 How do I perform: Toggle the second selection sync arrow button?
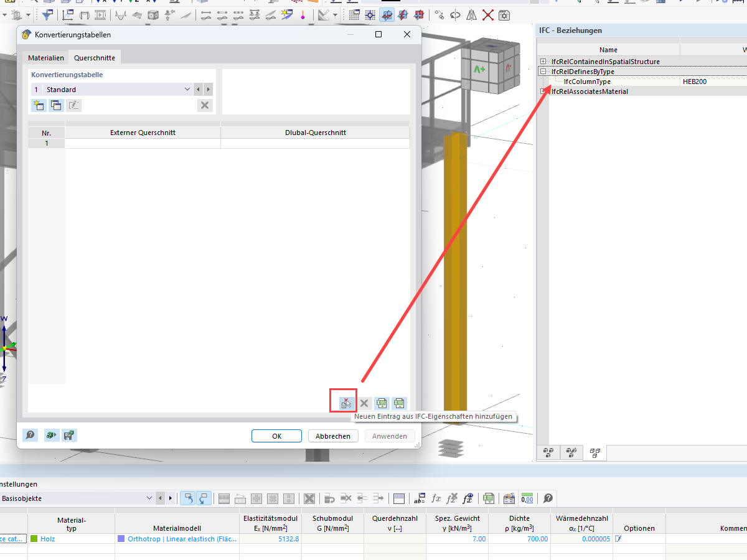point(204,498)
